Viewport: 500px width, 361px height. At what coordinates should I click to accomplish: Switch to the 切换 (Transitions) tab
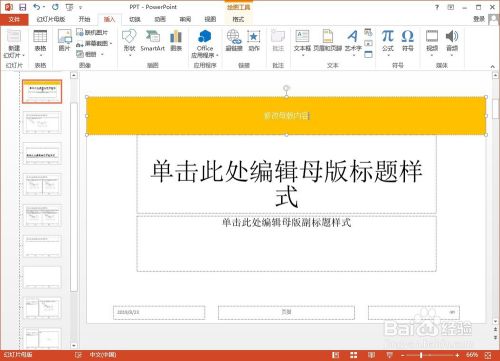tap(135, 19)
